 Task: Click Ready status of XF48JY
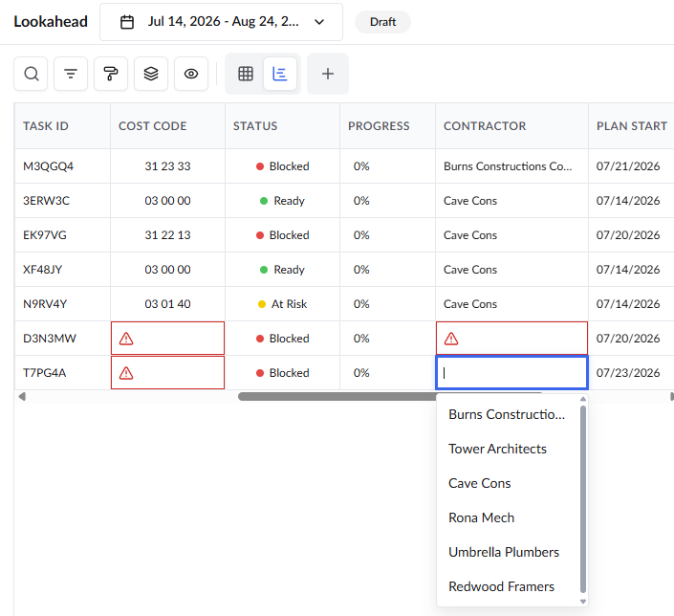282,270
